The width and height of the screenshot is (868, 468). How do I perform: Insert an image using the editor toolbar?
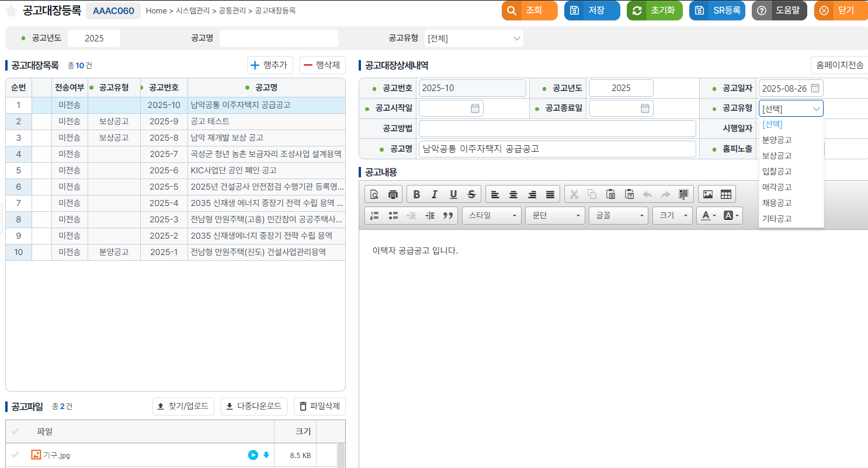point(707,194)
